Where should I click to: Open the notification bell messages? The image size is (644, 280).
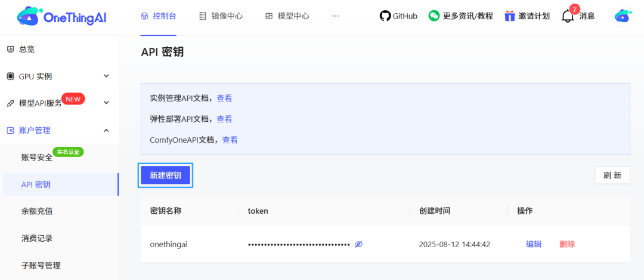click(568, 16)
